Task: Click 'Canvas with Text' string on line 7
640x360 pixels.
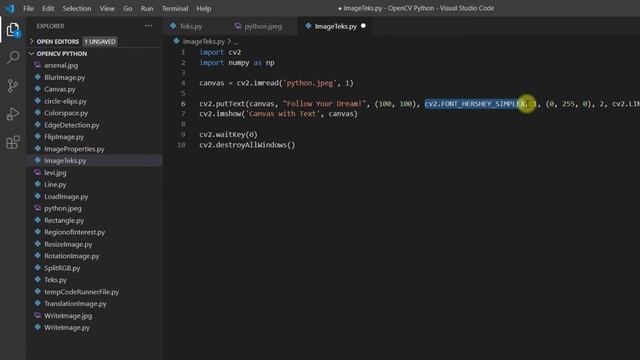Action: click(282, 114)
